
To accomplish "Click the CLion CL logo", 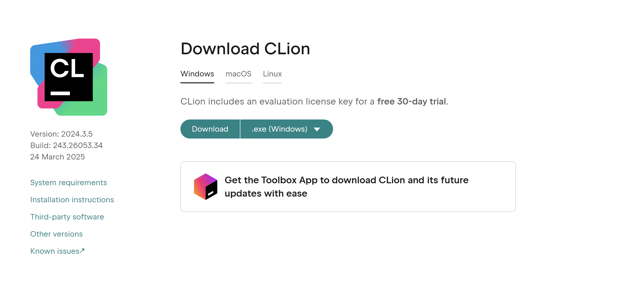I will click(69, 77).
